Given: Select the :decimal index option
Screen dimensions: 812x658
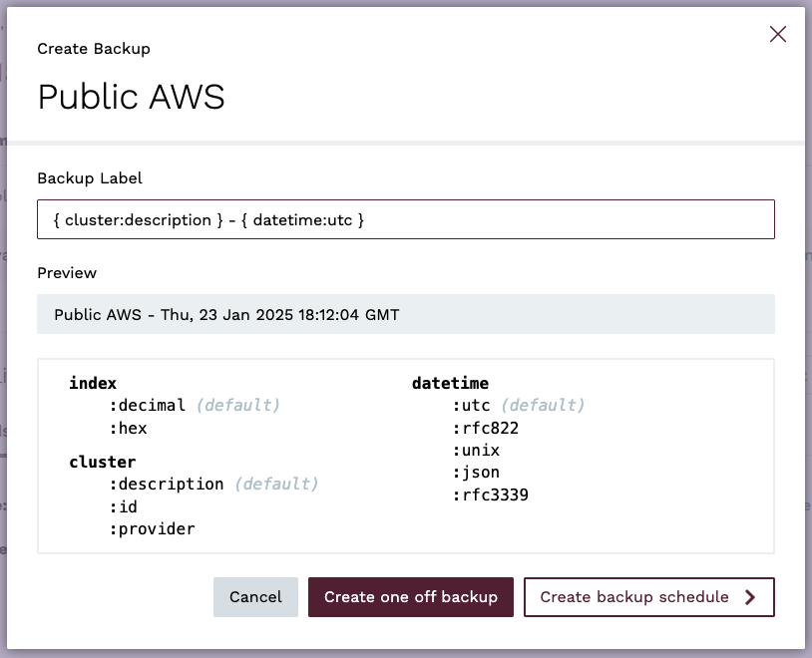Looking at the screenshot, I should tap(148, 406).
